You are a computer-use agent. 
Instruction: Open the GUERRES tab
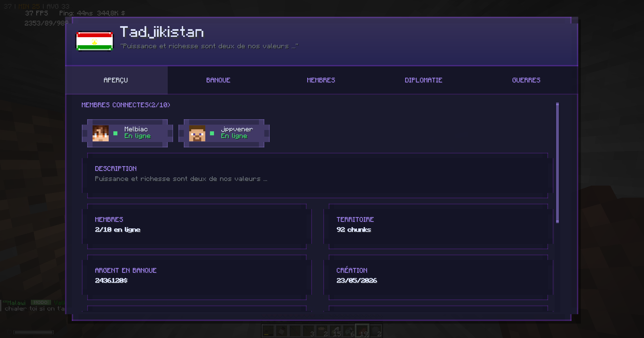[x=526, y=80]
